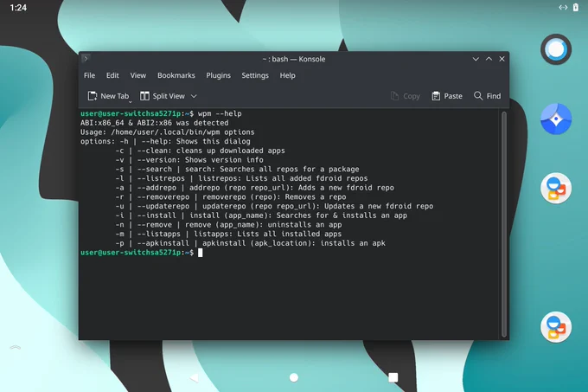The image size is (588, 392).
Task: Click the Paste toolbar button
Action: (447, 96)
